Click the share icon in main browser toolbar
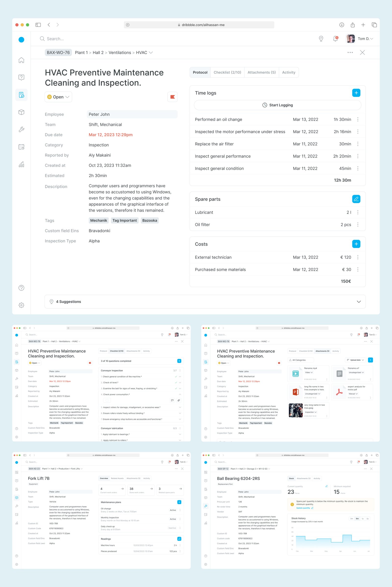Viewport: 392px width, 587px height. coord(353,25)
